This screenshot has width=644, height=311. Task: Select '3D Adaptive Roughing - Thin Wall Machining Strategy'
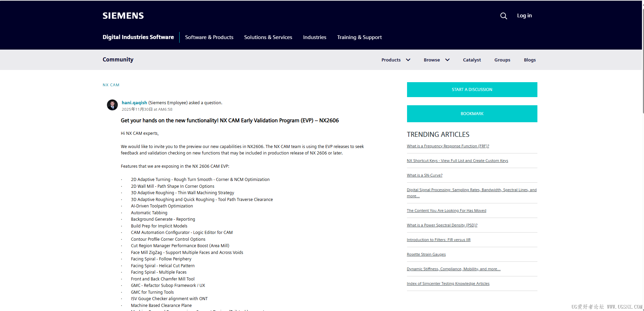tap(183, 193)
